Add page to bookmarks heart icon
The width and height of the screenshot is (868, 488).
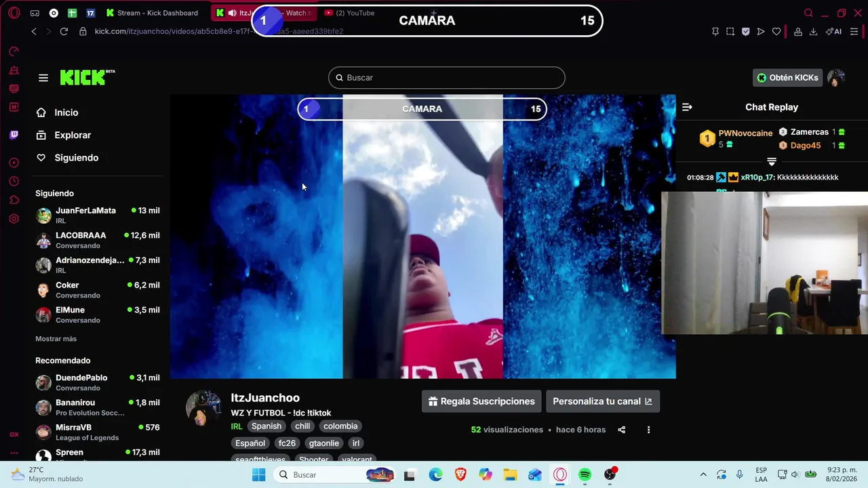click(x=776, y=31)
